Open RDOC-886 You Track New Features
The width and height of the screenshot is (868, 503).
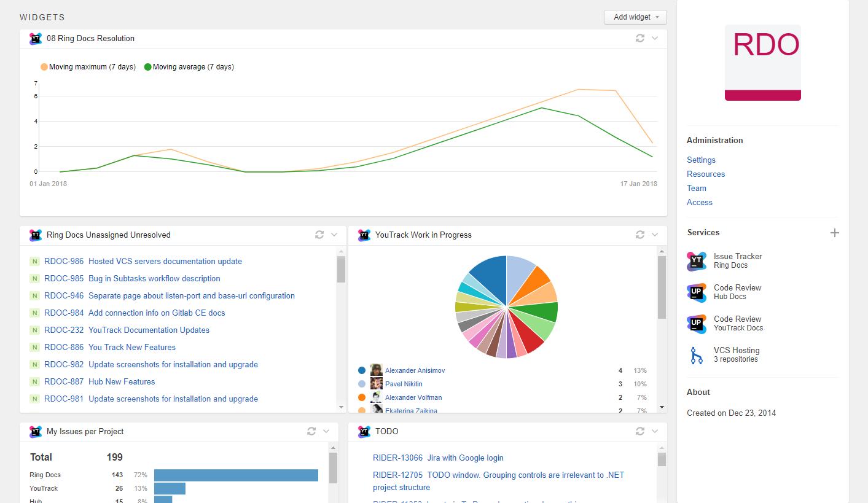click(x=110, y=348)
